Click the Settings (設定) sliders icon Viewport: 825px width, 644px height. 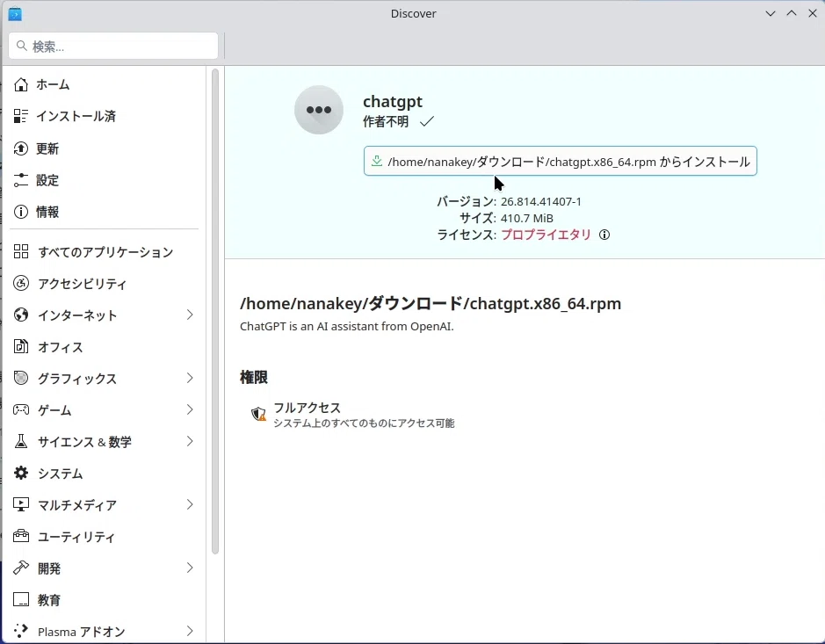[21, 180]
